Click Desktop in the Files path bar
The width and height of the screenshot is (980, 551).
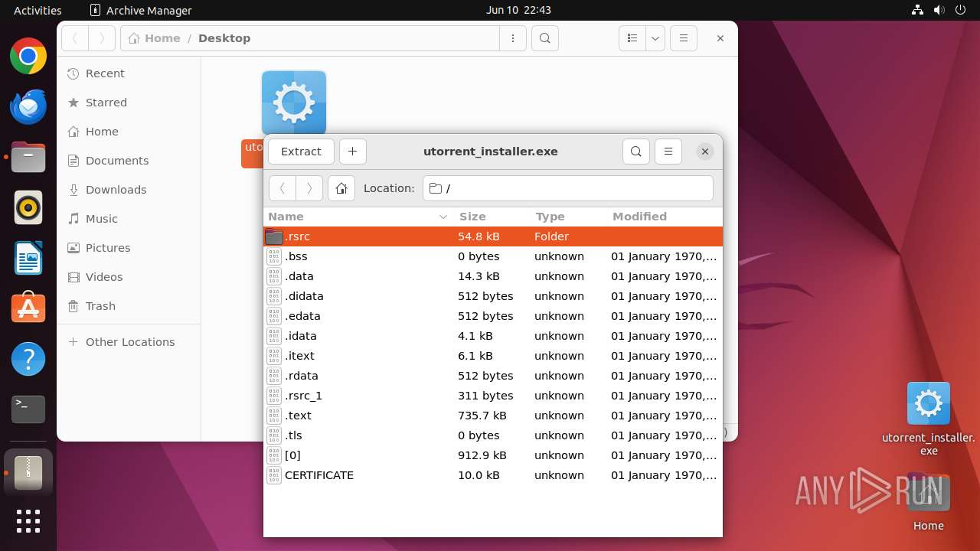(224, 38)
